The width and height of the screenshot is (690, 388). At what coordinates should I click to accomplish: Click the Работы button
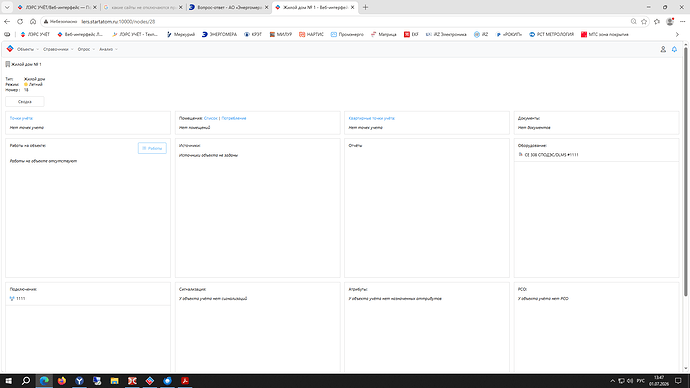152,148
